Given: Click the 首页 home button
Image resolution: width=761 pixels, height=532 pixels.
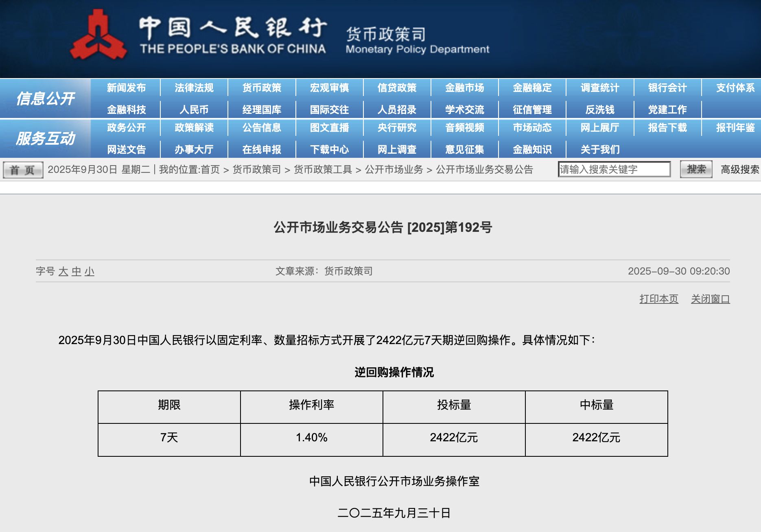Looking at the screenshot, I should (x=23, y=170).
